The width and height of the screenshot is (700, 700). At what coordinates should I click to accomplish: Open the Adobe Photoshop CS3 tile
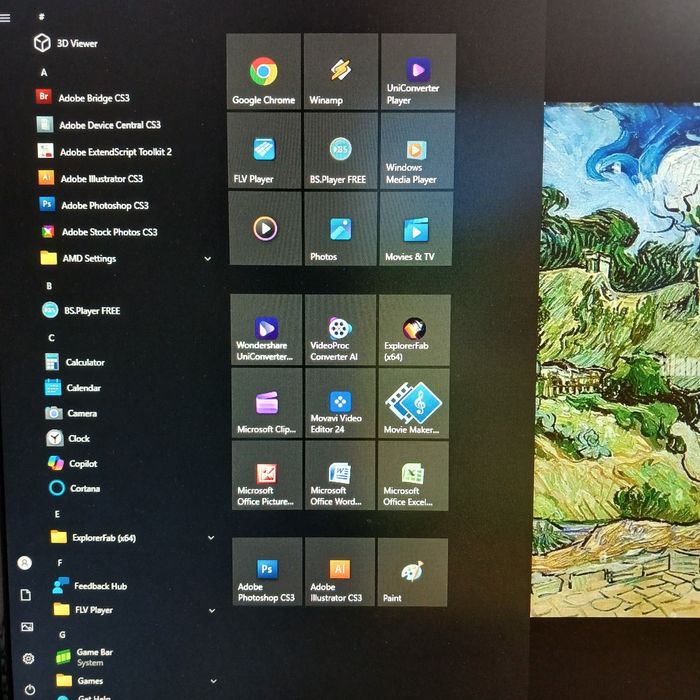coord(267,572)
